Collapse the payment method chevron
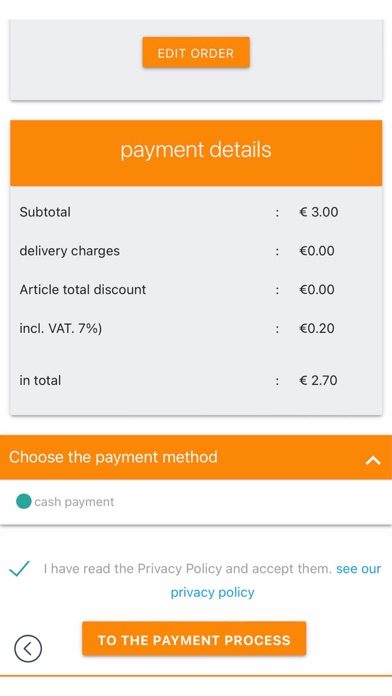392x696 pixels. coord(373,460)
